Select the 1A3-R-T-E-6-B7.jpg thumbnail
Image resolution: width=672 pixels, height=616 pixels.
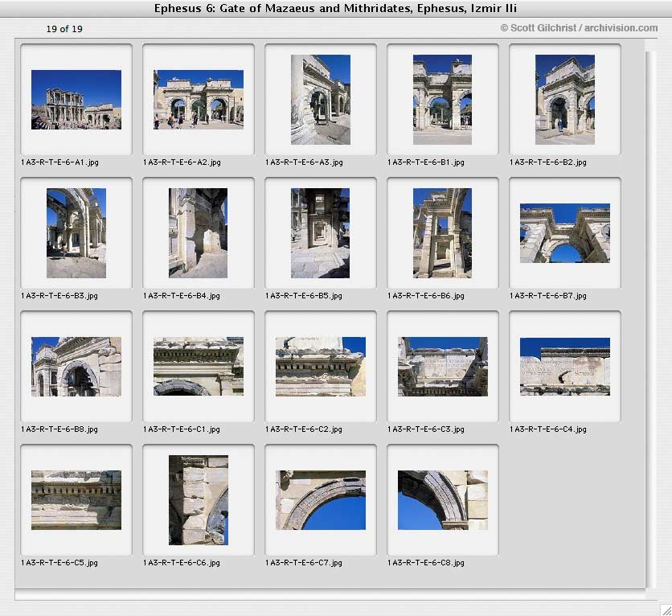click(x=565, y=233)
